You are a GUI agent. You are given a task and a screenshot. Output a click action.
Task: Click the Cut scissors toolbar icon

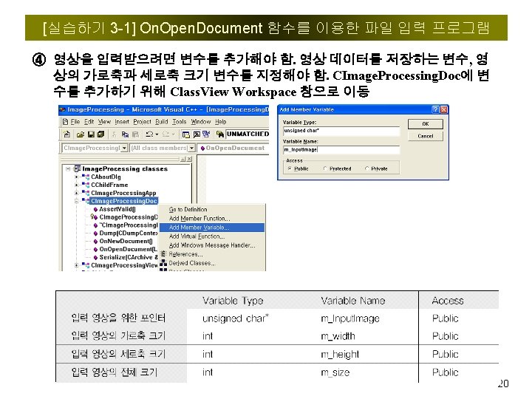(115, 134)
